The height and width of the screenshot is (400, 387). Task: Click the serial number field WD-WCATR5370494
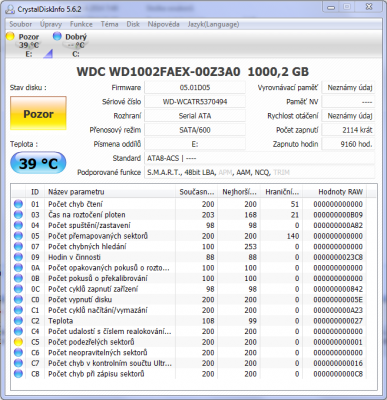(195, 102)
